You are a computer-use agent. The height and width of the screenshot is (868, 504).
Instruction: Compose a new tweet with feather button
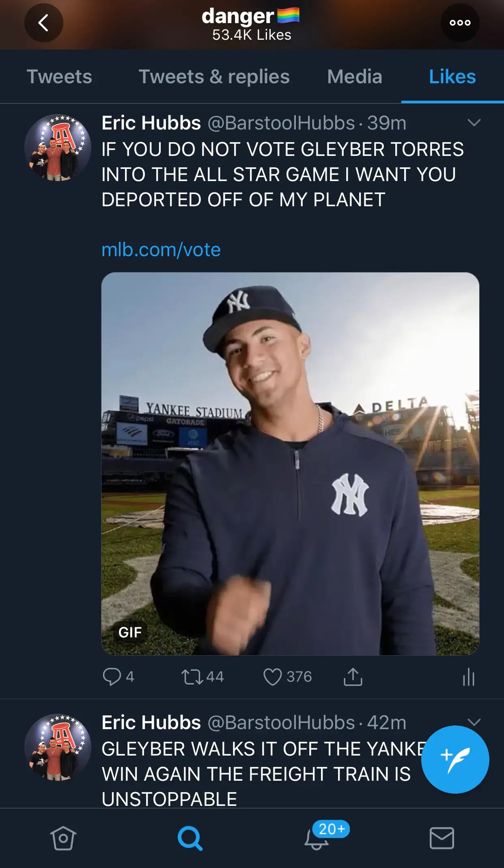tap(455, 759)
